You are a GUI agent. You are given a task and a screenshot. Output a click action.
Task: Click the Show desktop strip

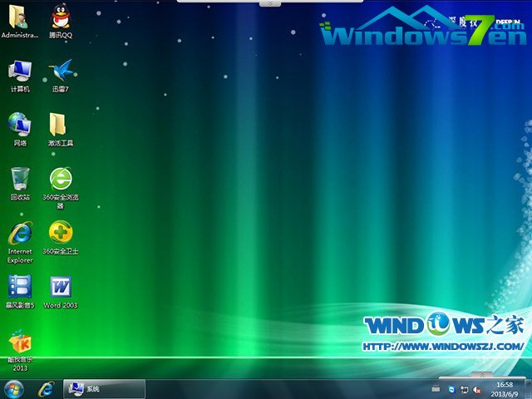529,389
